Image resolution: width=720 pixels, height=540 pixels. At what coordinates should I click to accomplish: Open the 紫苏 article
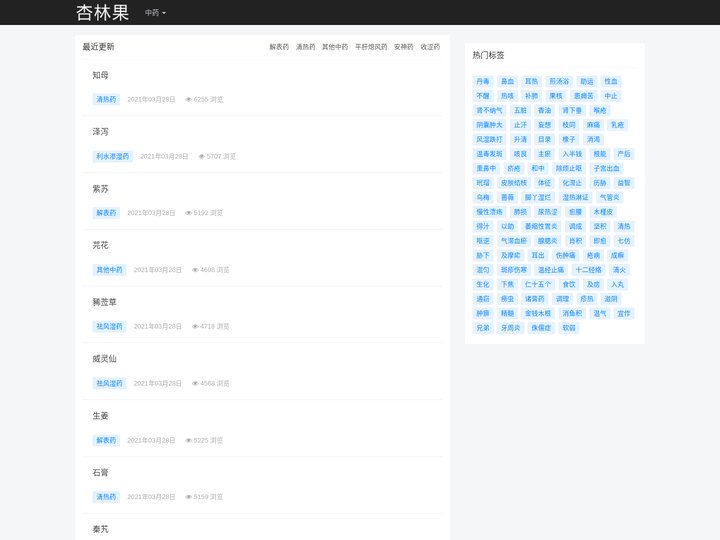[101, 189]
